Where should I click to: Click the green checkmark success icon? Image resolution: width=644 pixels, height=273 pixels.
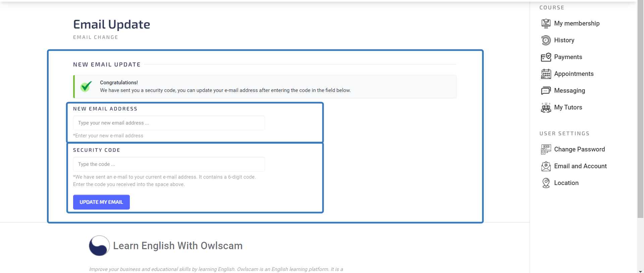pos(86,86)
